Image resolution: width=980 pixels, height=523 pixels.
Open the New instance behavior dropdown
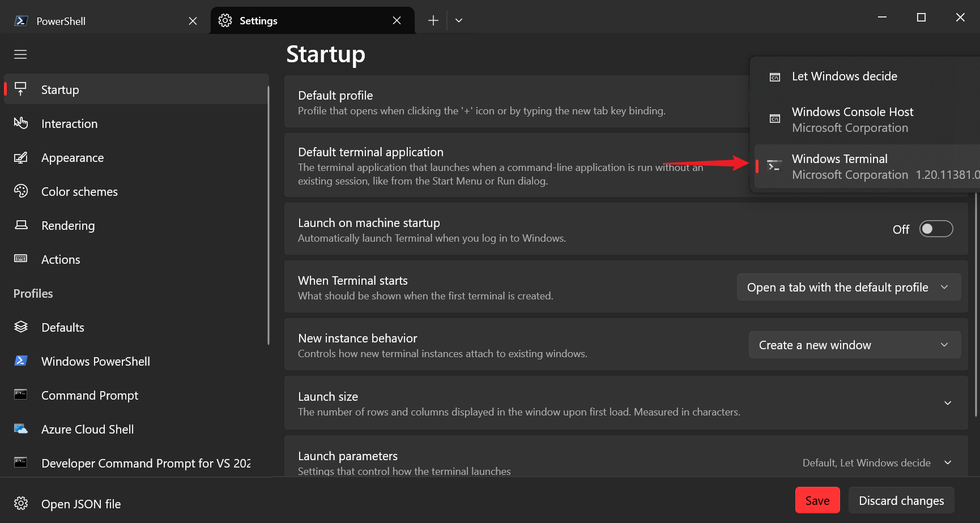click(x=854, y=345)
